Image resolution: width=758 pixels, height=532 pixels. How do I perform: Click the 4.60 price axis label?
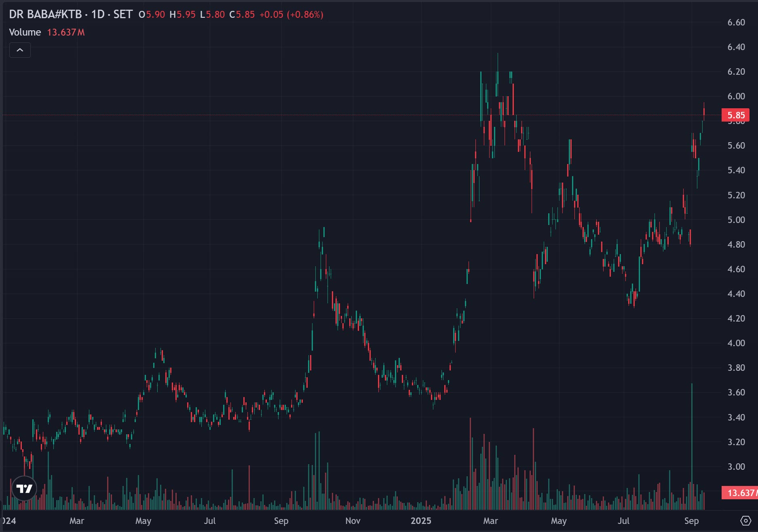[x=736, y=269]
